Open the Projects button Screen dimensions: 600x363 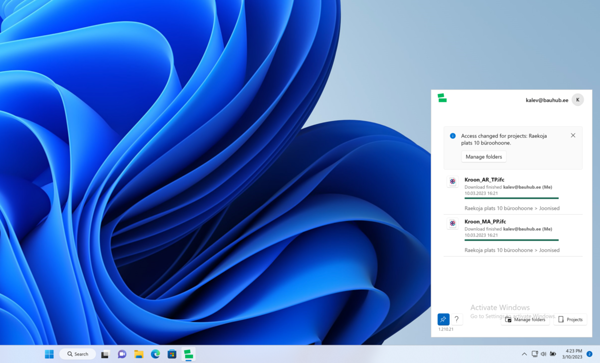click(x=570, y=319)
